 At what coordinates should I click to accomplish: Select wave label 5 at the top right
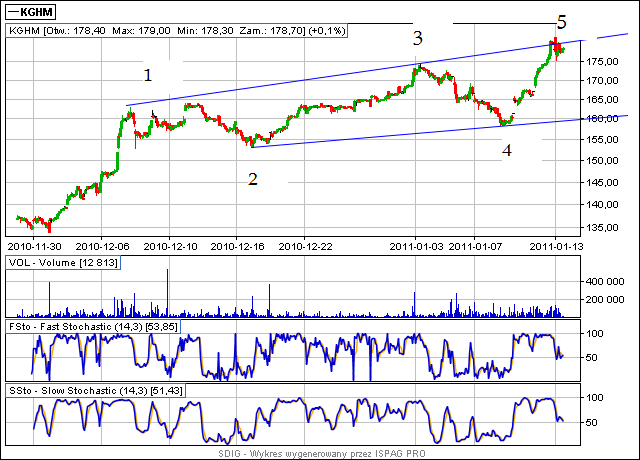(x=561, y=22)
